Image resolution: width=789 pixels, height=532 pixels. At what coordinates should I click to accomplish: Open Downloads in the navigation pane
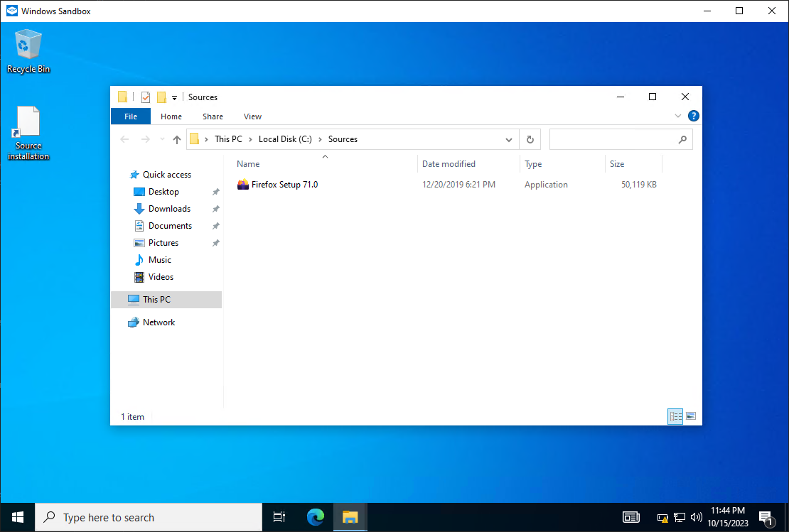(169, 209)
